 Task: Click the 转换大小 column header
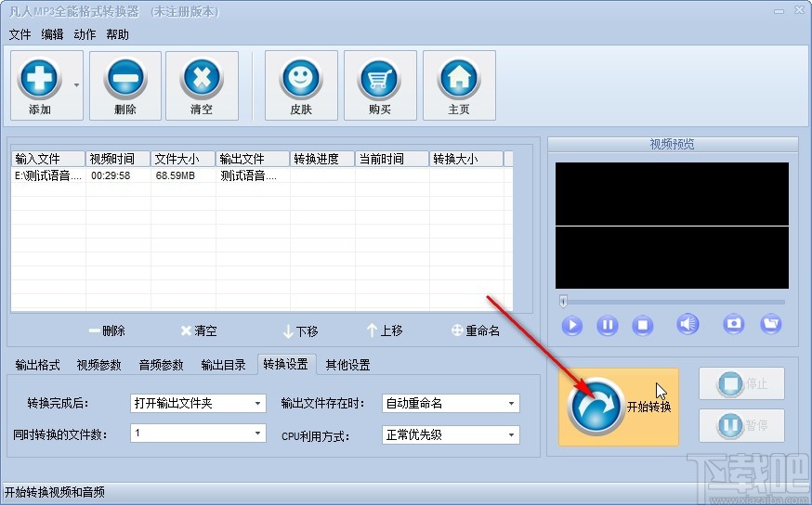pyautogui.click(x=466, y=159)
